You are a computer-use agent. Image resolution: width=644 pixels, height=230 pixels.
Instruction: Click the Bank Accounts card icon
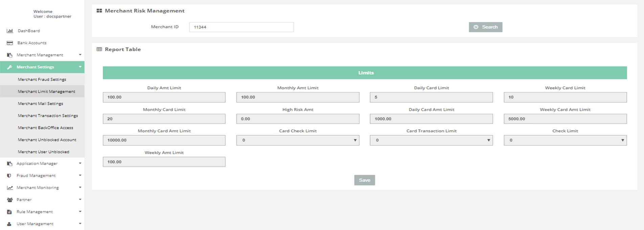tap(10, 43)
